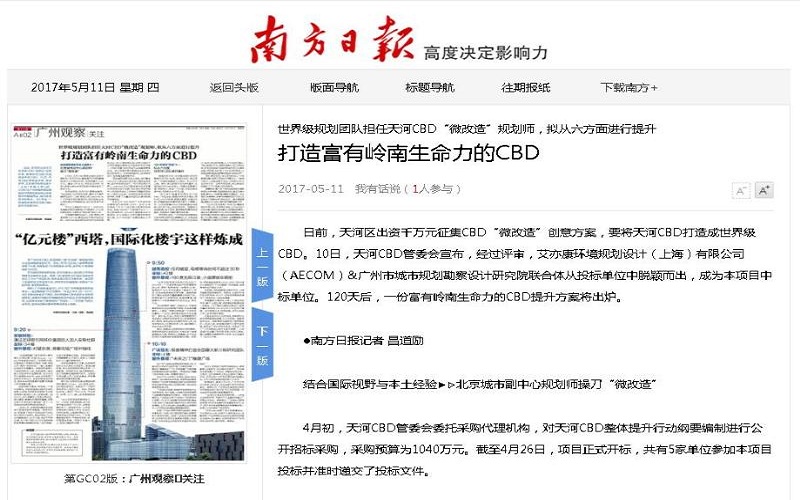Viewport: 800px width, 500px height.
Task: Click the main article title 打造富有岭南生命力的CBD
Action: click(408, 154)
